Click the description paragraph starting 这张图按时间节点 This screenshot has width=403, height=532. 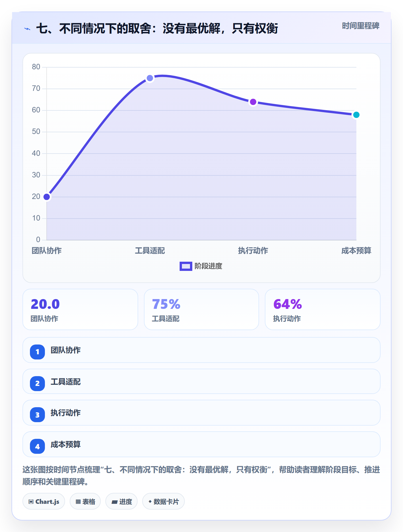[201, 476]
